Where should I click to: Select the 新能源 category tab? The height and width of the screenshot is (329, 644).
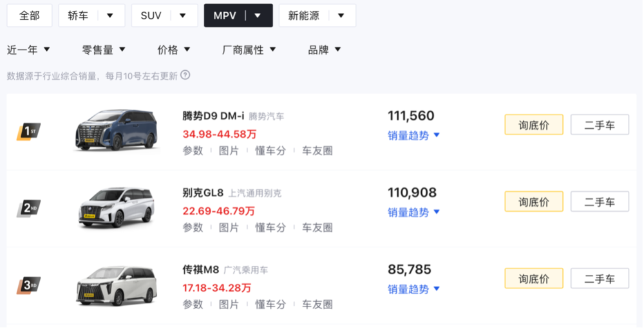tap(304, 15)
